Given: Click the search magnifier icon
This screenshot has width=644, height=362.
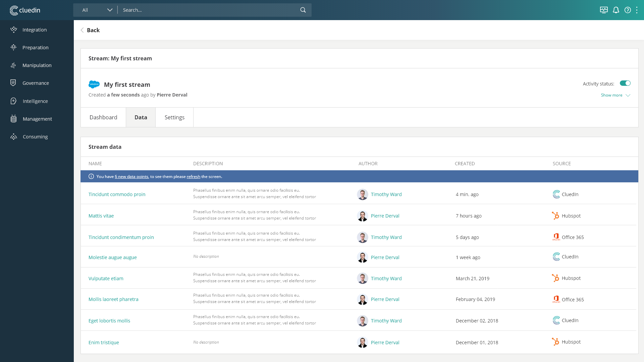Looking at the screenshot, I should pyautogui.click(x=303, y=10).
